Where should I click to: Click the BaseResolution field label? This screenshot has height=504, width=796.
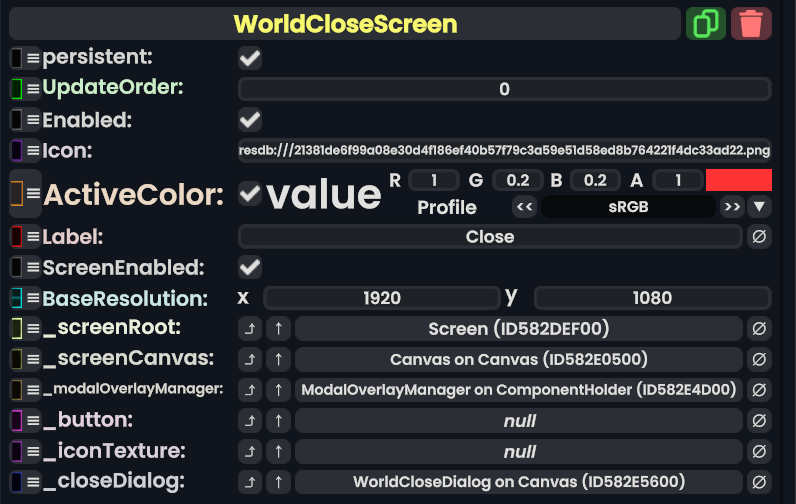pyautogui.click(x=125, y=298)
